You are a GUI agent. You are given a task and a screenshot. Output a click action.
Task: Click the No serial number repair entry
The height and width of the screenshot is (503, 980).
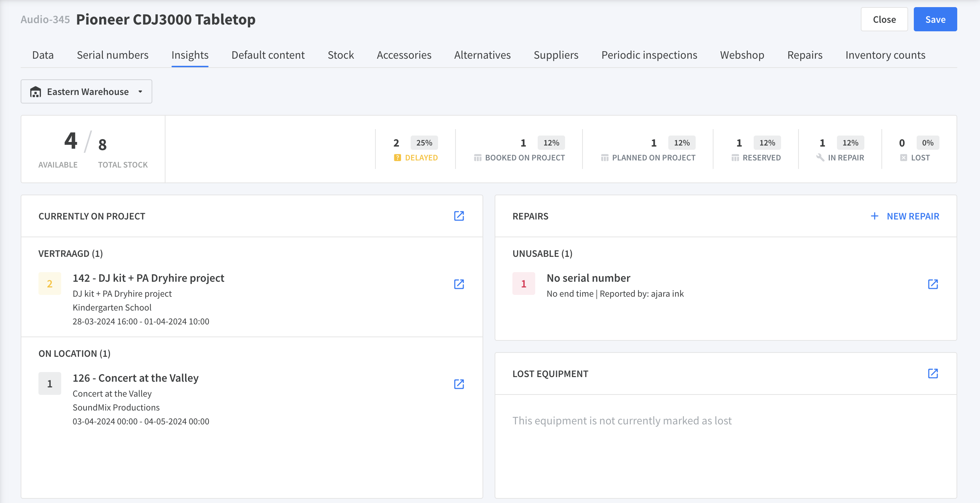[x=588, y=278]
